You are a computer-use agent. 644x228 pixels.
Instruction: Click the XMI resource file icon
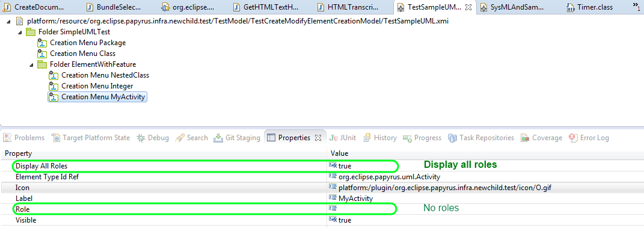pyautogui.click(x=19, y=21)
